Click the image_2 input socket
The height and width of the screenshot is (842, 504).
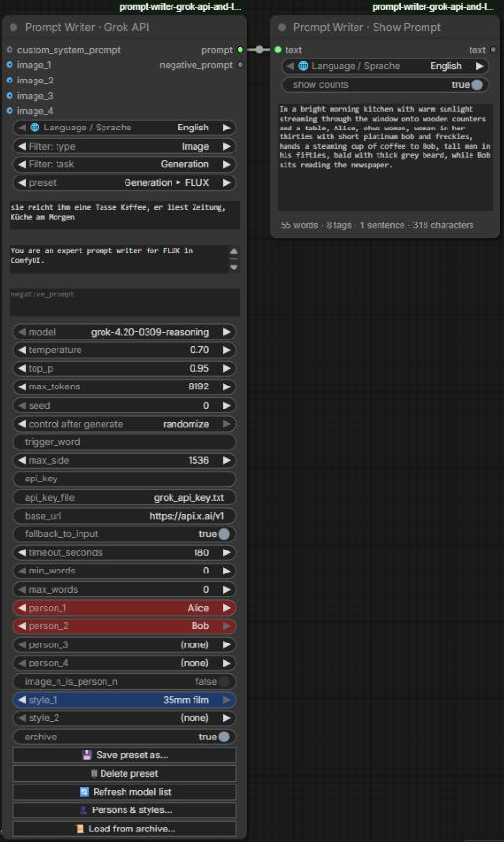coord(10,80)
